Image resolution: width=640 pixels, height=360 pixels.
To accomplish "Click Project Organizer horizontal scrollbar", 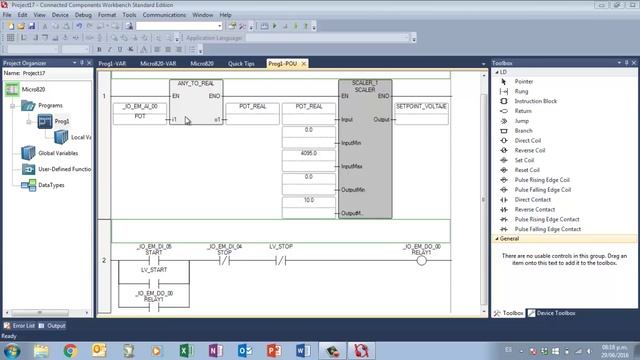I will 40,313.
